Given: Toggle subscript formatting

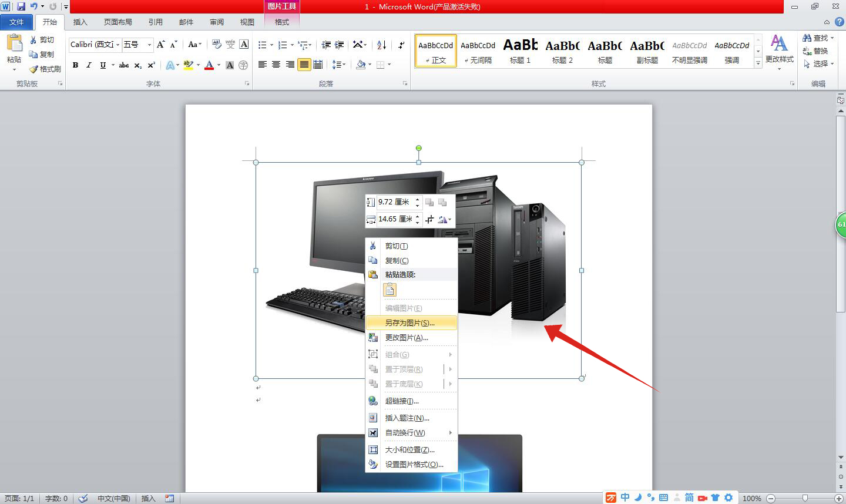Looking at the screenshot, I should coord(137,65).
